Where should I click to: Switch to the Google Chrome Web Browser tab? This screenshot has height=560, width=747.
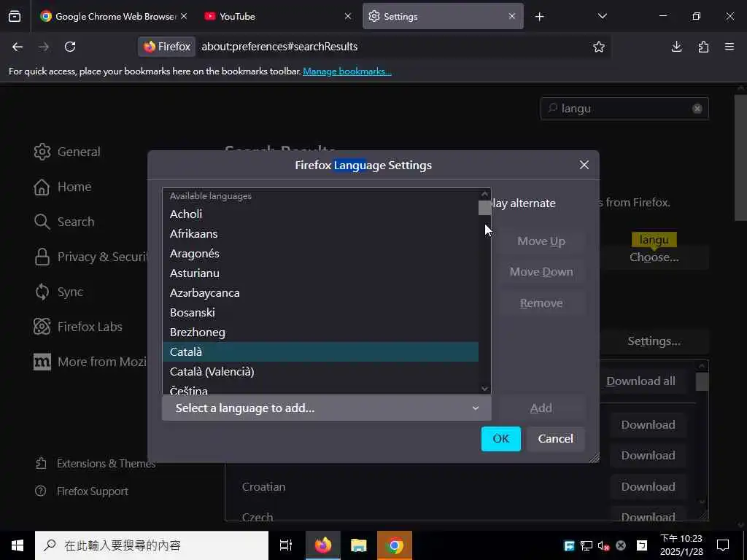tap(114, 16)
